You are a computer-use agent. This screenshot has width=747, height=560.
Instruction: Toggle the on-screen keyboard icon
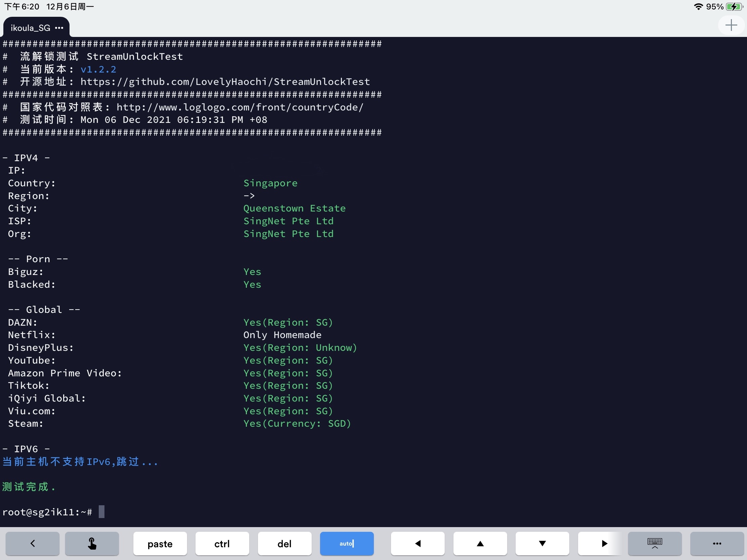655,544
